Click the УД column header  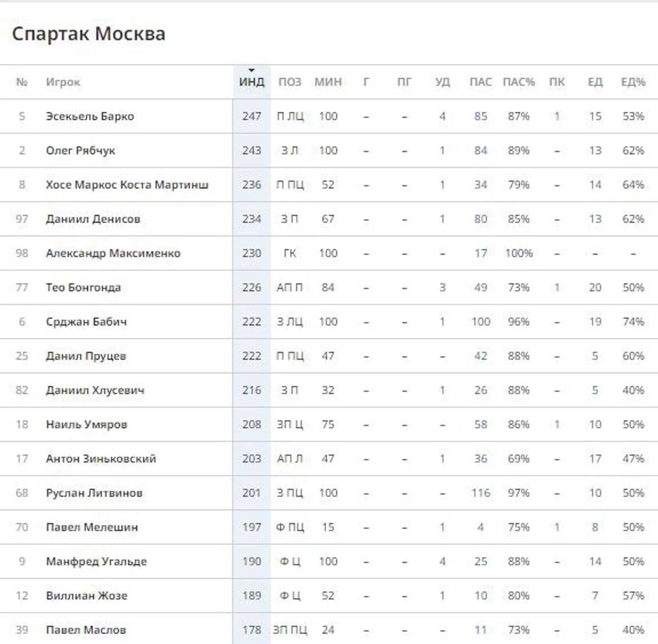pyautogui.click(x=442, y=82)
